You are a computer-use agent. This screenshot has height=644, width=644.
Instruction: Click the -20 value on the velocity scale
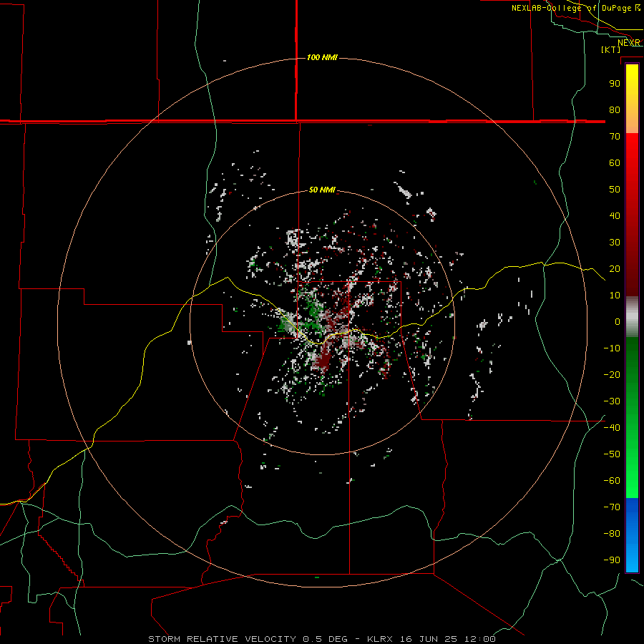pyautogui.click(x=612, y=374)
